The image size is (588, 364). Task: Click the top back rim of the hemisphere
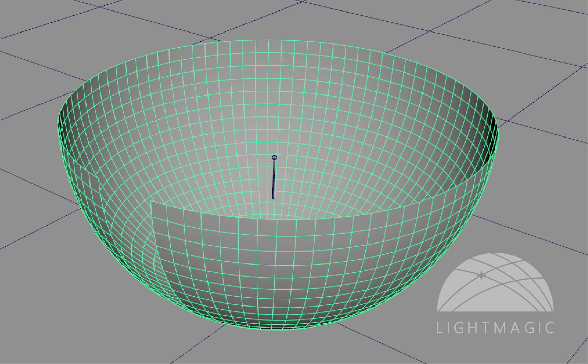[x=268, y=41]
